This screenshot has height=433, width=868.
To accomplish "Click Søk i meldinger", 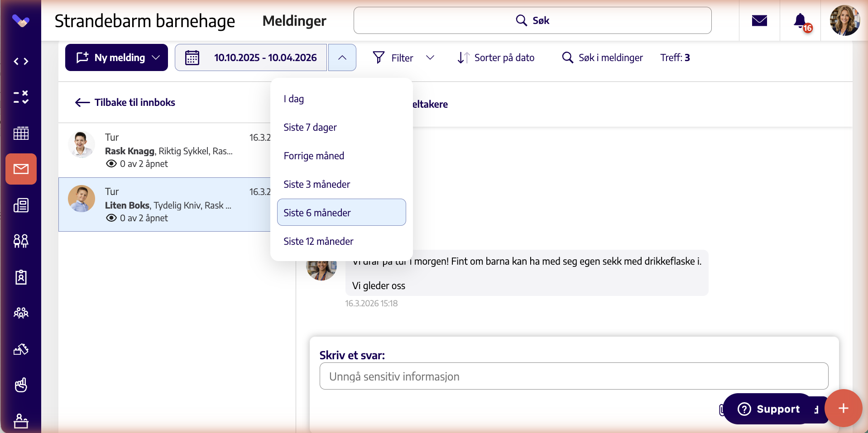I will [602, 57].
